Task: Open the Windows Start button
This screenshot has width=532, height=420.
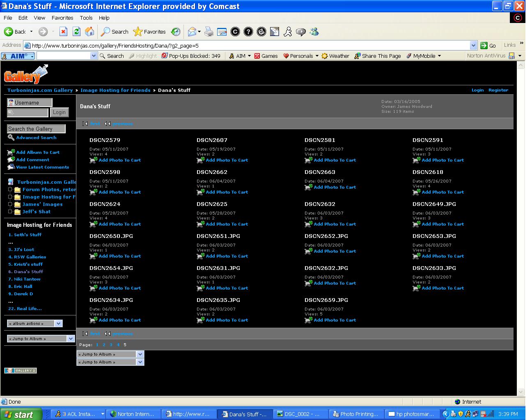Action: pos(21,414)
